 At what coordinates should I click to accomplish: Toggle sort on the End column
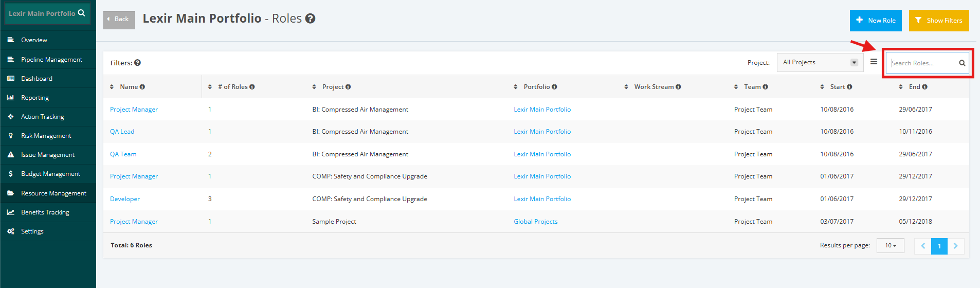point(901,87)
